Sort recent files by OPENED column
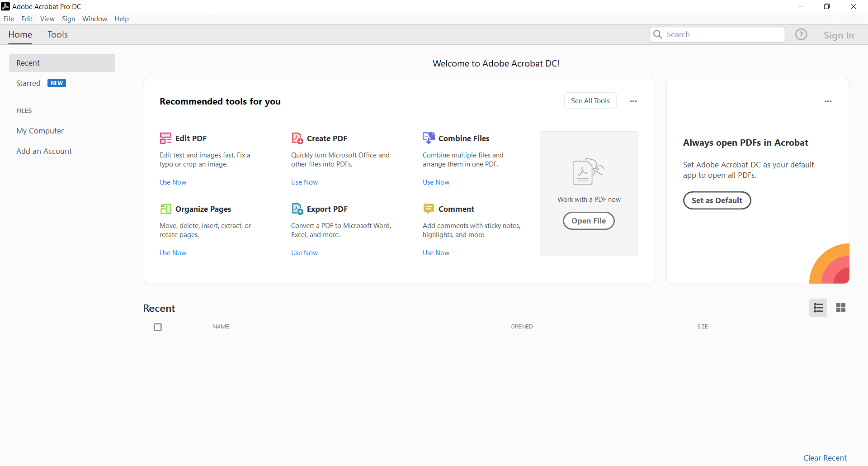 tap(522, 327)
